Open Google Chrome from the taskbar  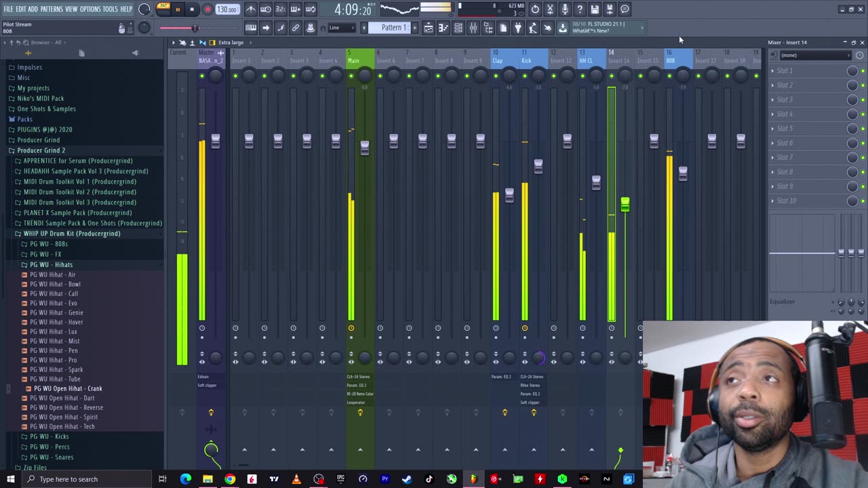[230, 479]
